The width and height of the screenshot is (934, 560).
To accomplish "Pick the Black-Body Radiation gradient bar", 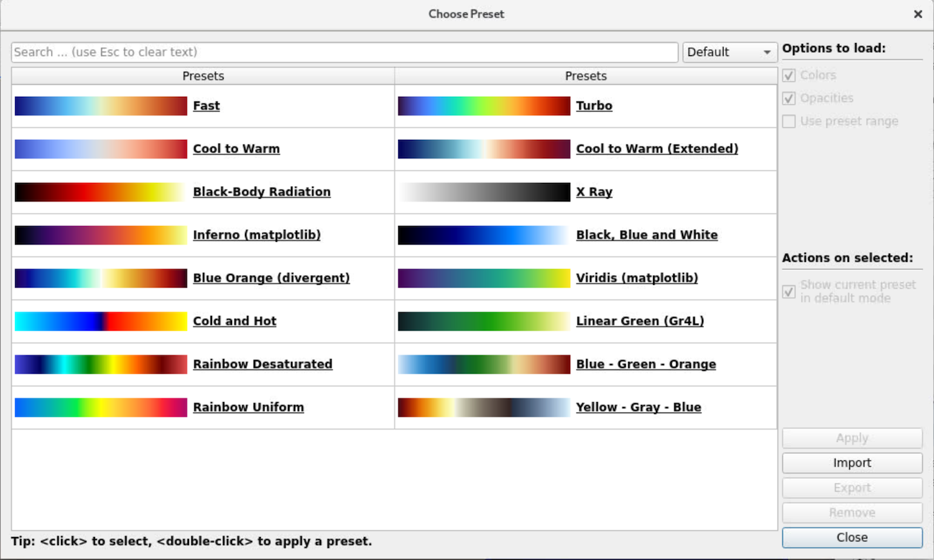I will [x=101, y=192].
